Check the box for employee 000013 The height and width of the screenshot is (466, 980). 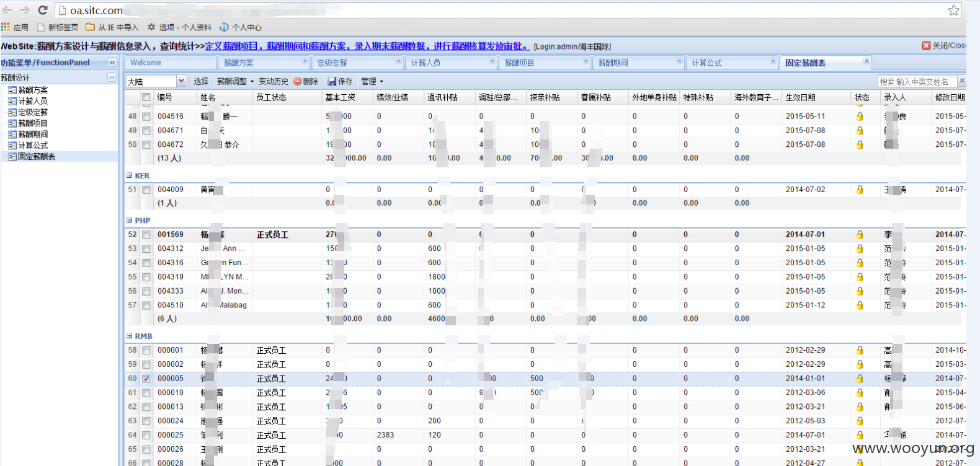(146, 407)
